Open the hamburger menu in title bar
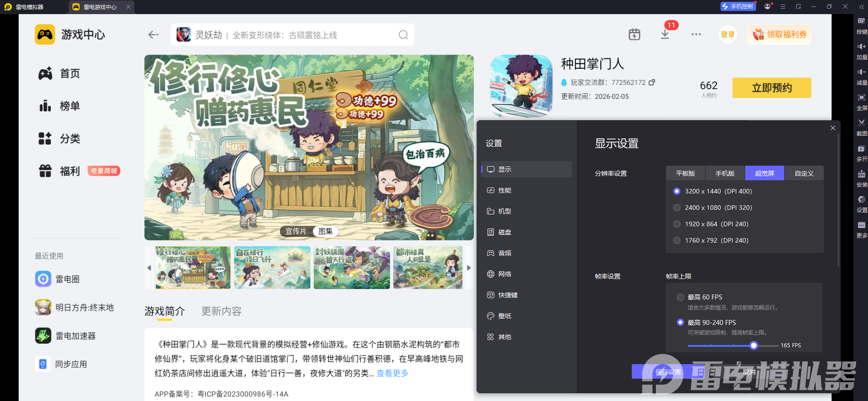This screenshot has width=868, height=401. click(783, 6)
